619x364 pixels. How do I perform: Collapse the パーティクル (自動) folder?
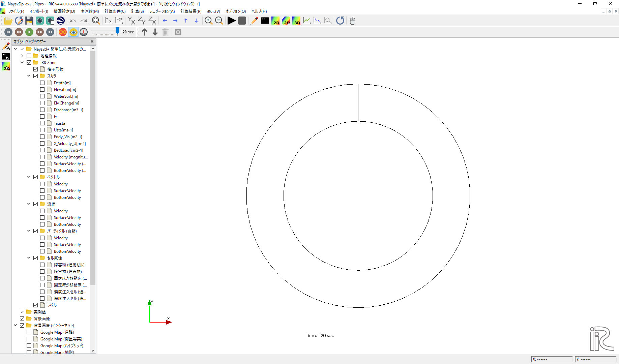pyautogui.click(x=29, y=231)
